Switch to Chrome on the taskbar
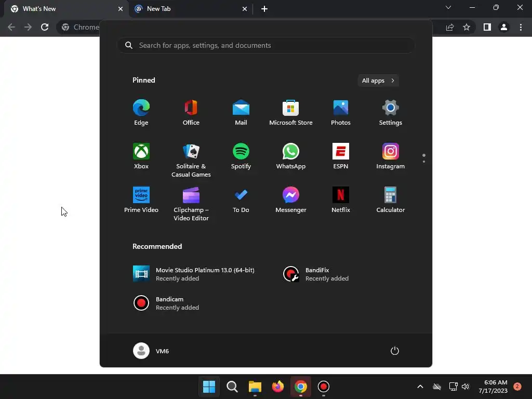The image size is (532, 399). (x=301, y=387)
